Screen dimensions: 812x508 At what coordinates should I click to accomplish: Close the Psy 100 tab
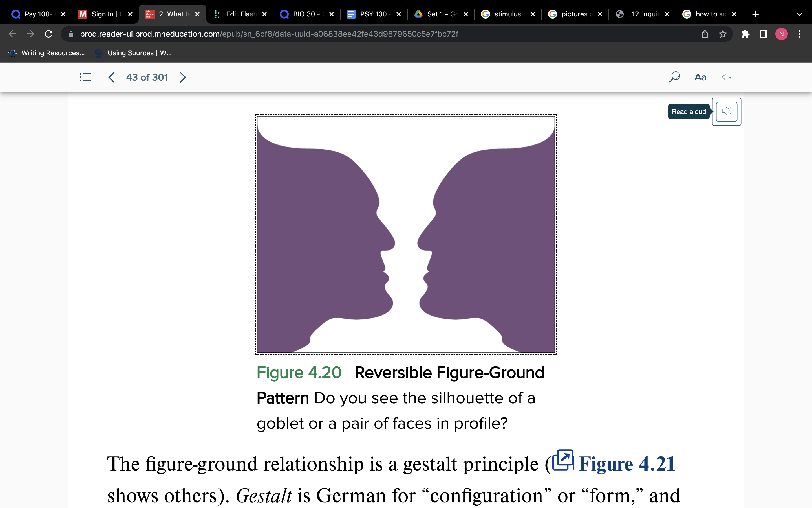point(63,14)
